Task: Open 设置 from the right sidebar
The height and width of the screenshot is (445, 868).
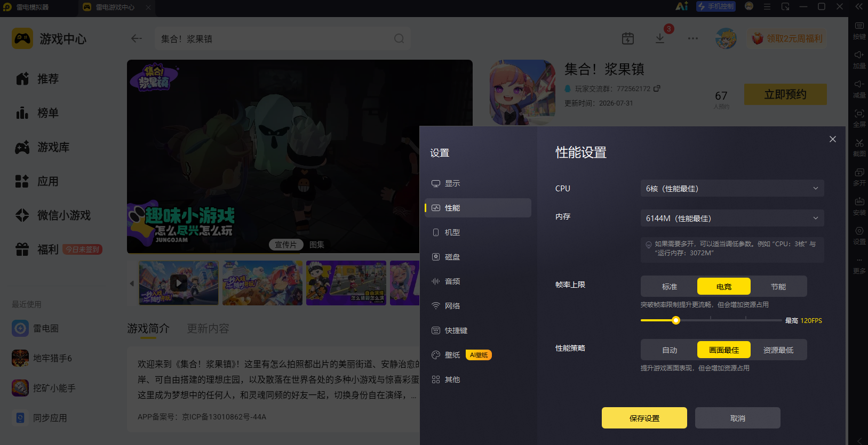Action: coord(859,236)
